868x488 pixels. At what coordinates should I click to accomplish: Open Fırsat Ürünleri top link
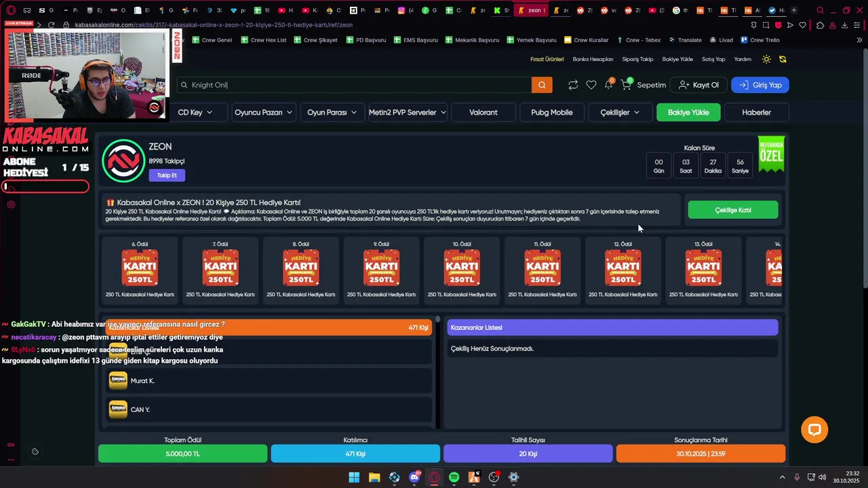(547, 59)
